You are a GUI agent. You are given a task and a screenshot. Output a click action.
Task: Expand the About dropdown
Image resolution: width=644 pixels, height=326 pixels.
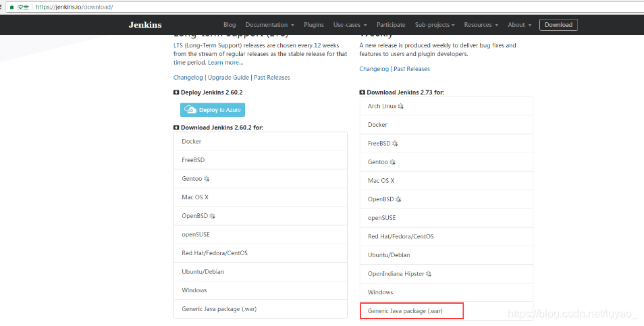point(520,24)
